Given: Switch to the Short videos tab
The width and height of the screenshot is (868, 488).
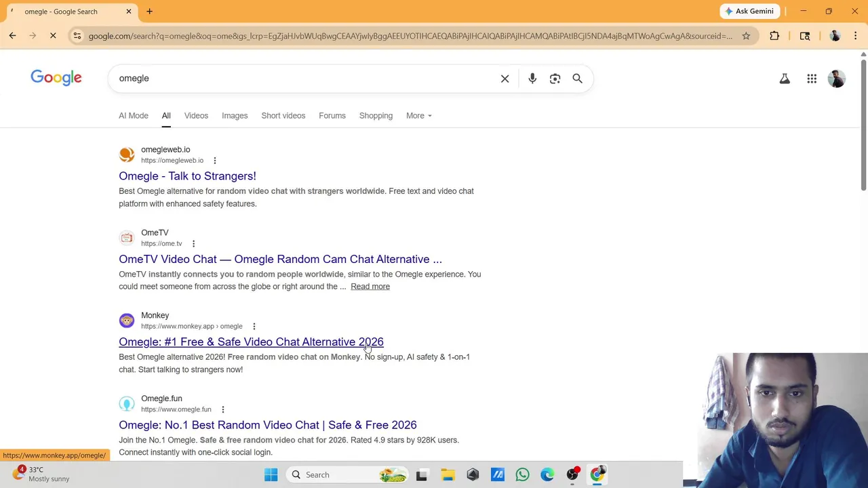Looking at the screenshot, I should pyautogui.click(x=283, y=115).
